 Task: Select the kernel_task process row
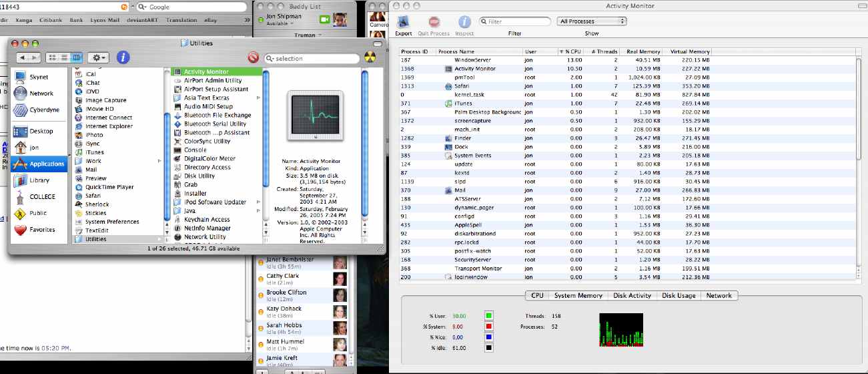pos(627,95)
